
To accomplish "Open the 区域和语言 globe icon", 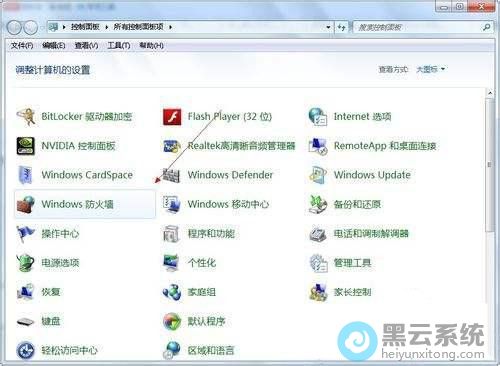I will [x=172, y=351].
